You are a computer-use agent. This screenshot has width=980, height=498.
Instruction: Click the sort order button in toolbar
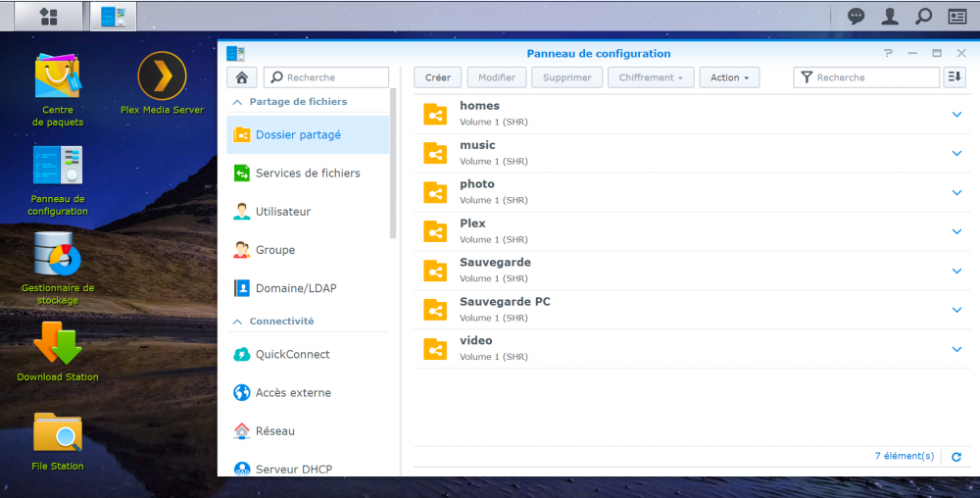[x=955, y=77]
